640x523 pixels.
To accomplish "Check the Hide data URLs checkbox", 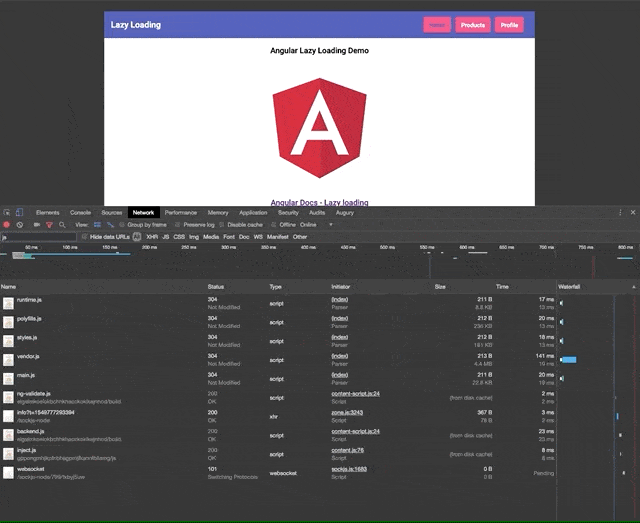I will [84, 237].
